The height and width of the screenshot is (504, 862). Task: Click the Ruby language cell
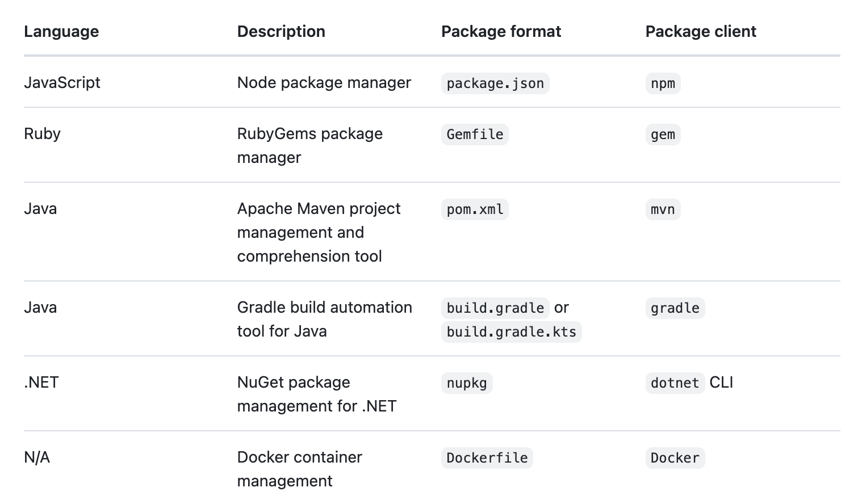click(42, 134)
